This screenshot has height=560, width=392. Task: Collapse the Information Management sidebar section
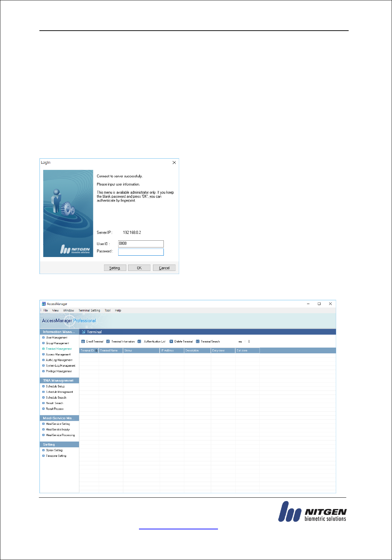[x=59, y=332]
